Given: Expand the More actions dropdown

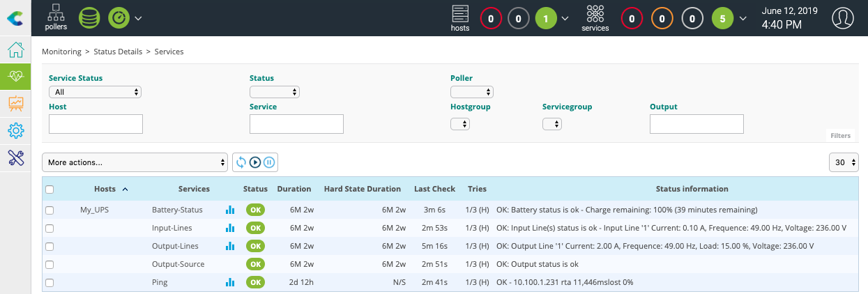Looking at the screenshot, I should [x=135, y=162].
